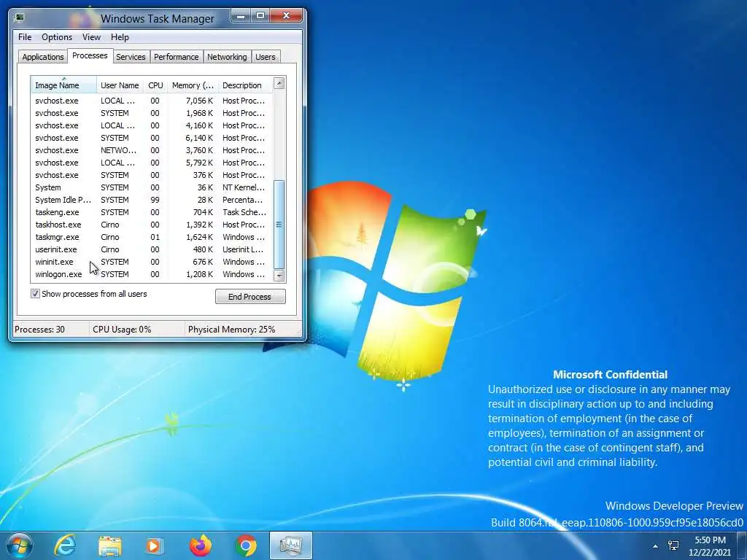Image resolution: width=747 pixels, height=560 pixels.
Task: Sort processes by CPU column header
Action: click(x=155, y=85)
